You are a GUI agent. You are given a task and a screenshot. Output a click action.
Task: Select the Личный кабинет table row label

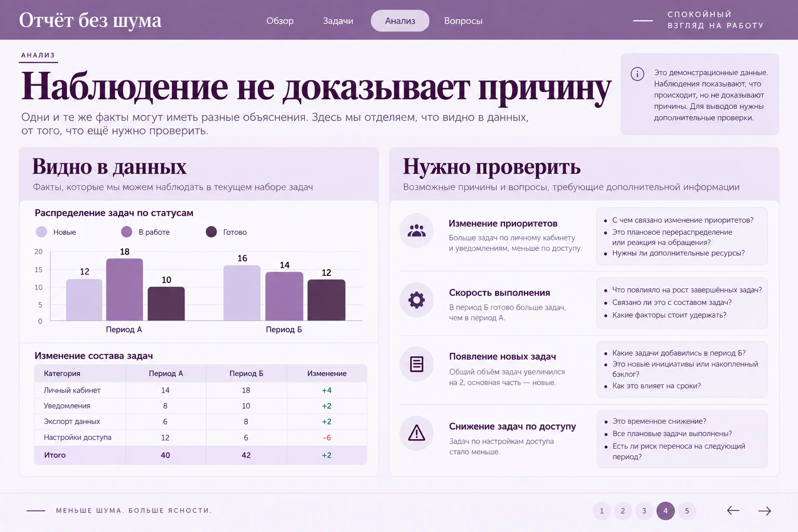click(x=72, y=390)
